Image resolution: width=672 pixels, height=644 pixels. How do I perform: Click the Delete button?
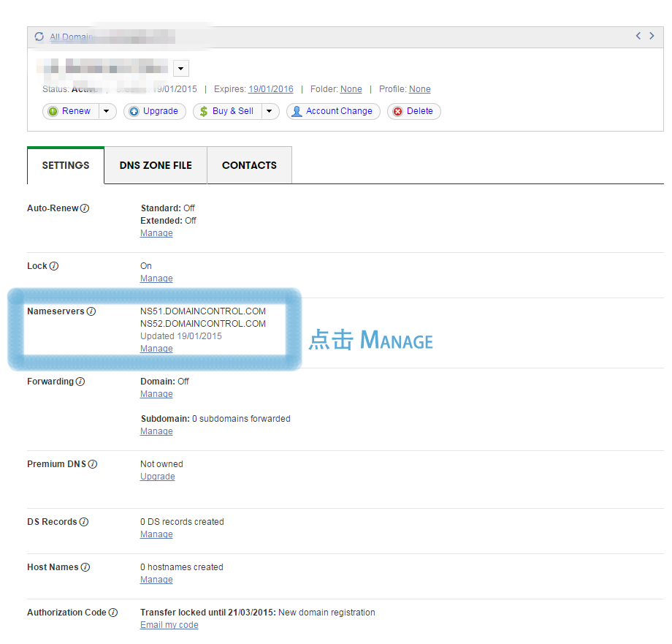pyautogui.click(x=413, y=111)
